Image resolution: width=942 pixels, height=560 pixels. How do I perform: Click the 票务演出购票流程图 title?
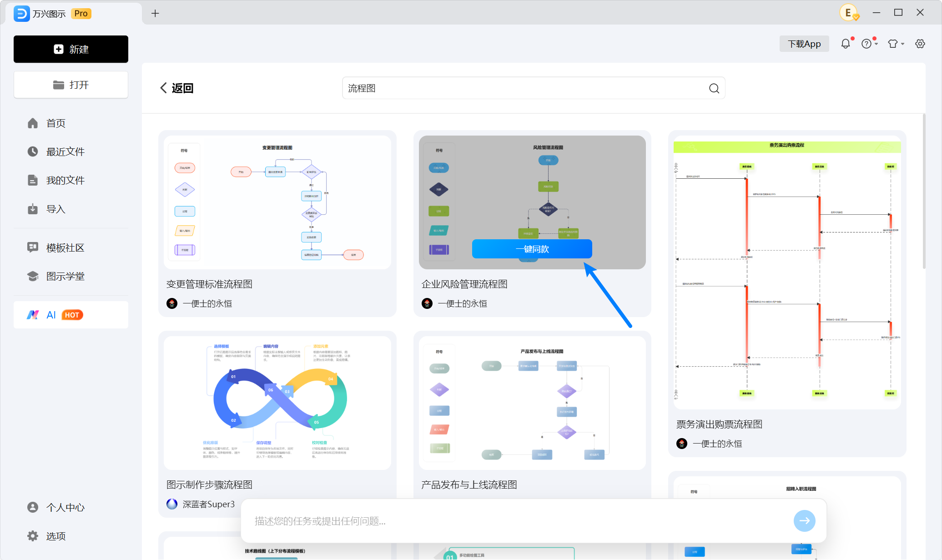click(x=719, y=424)
